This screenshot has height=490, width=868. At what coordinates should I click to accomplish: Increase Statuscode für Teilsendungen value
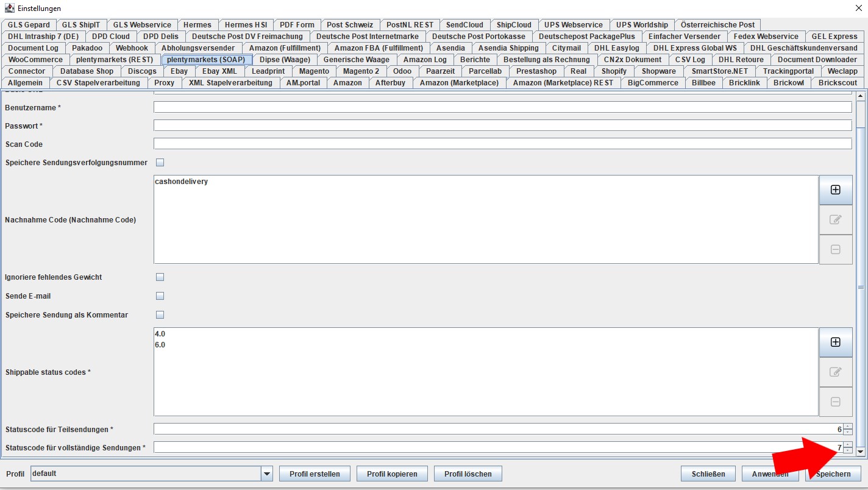coord(848,427)
